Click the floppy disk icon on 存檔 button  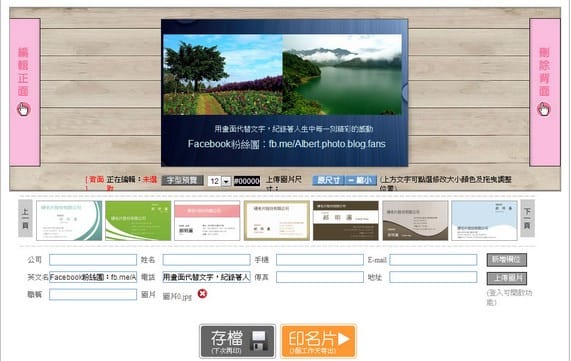click(260, 341)
